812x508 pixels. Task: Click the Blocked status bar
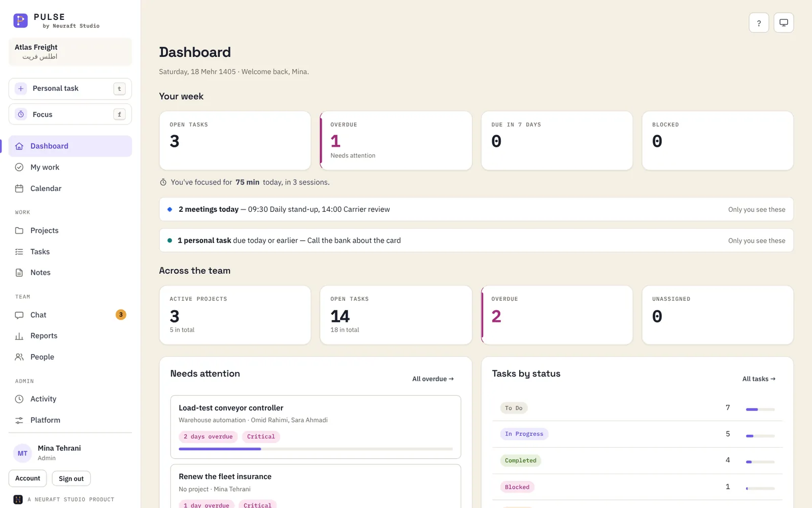760,489
